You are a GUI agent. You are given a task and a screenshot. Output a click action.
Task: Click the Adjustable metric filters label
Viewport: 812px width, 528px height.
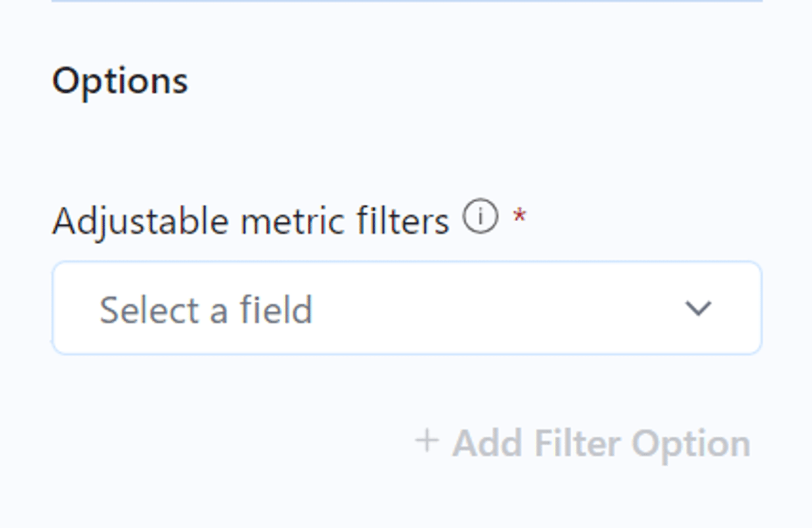[x=251, y=220]
